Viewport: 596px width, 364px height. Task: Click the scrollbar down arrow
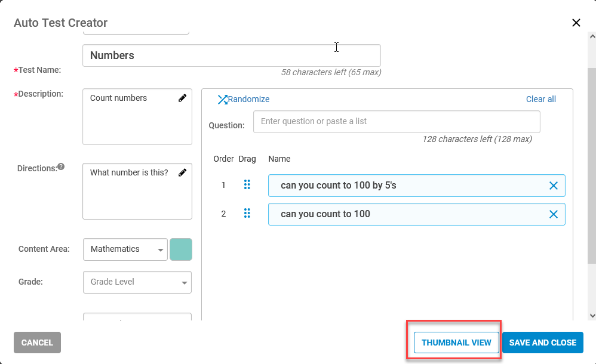point(592,315)
